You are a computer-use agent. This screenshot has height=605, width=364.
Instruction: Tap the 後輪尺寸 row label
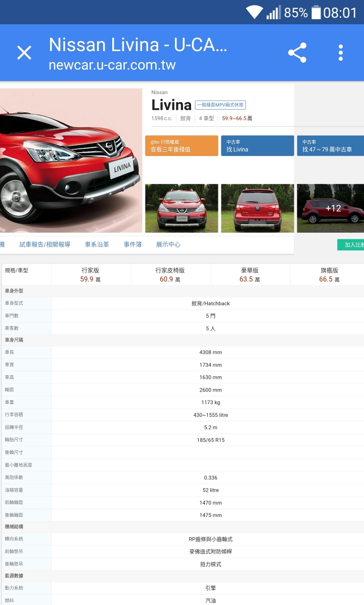click(x=14, y=452)
